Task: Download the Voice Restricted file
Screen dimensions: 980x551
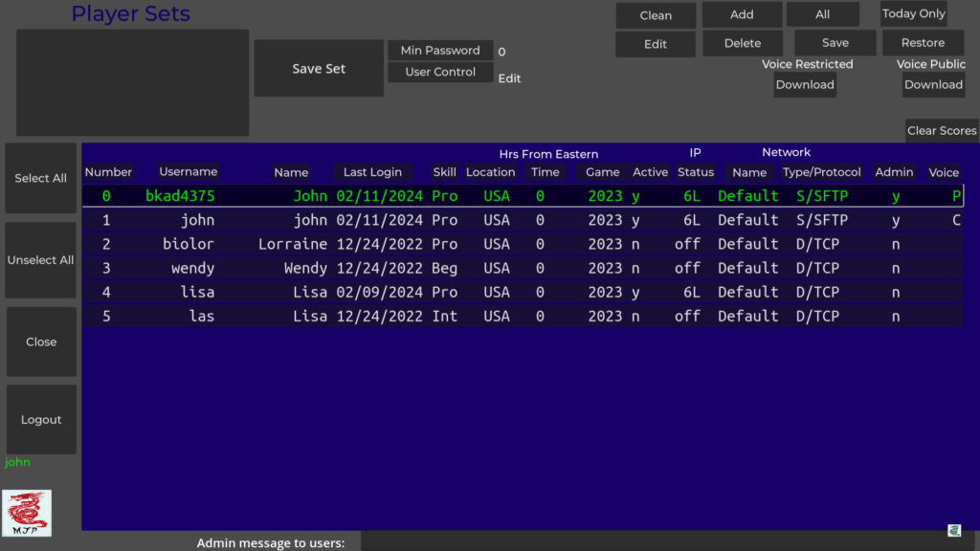Action: click(x=805, y=84)
